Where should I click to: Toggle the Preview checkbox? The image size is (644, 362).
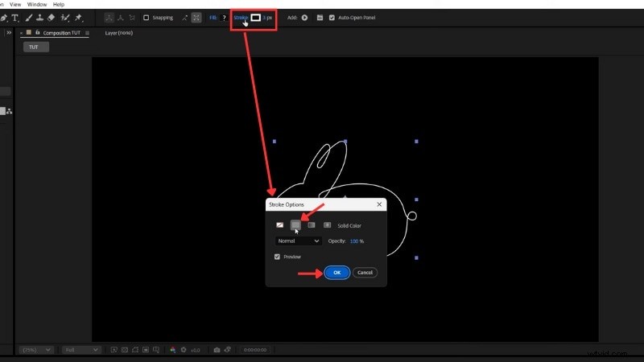277,257
